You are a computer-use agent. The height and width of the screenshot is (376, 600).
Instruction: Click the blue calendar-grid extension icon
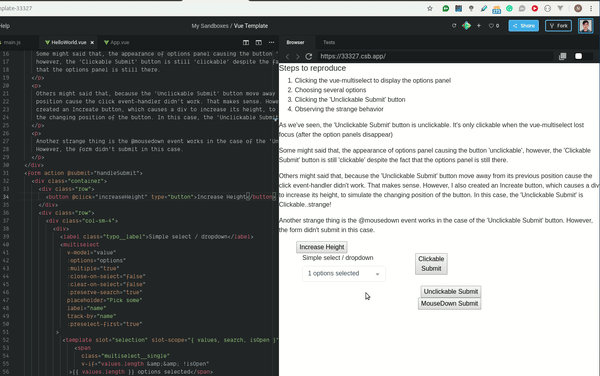[x=458, y=8]
